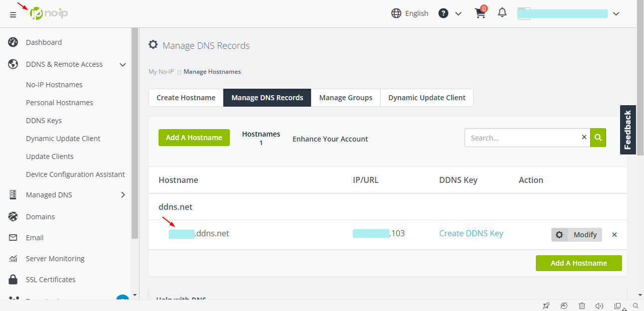The width and height of the screenshot is (644, 311).
Task: Expand the Managed DNS submenu
Action: coord(123,195)
